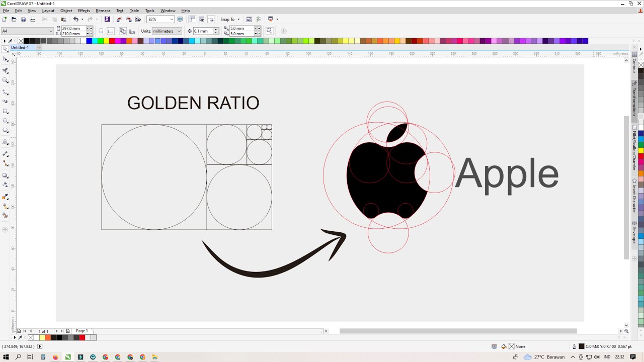The image size is (644, 362).
Task: Select the Color Eyedropper tool
Action: (x=6, y=197)
